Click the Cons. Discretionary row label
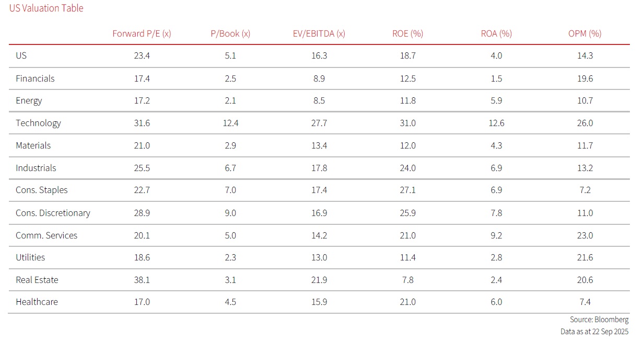644x342 pixels. pyautogui.click(x=53, y=213)
